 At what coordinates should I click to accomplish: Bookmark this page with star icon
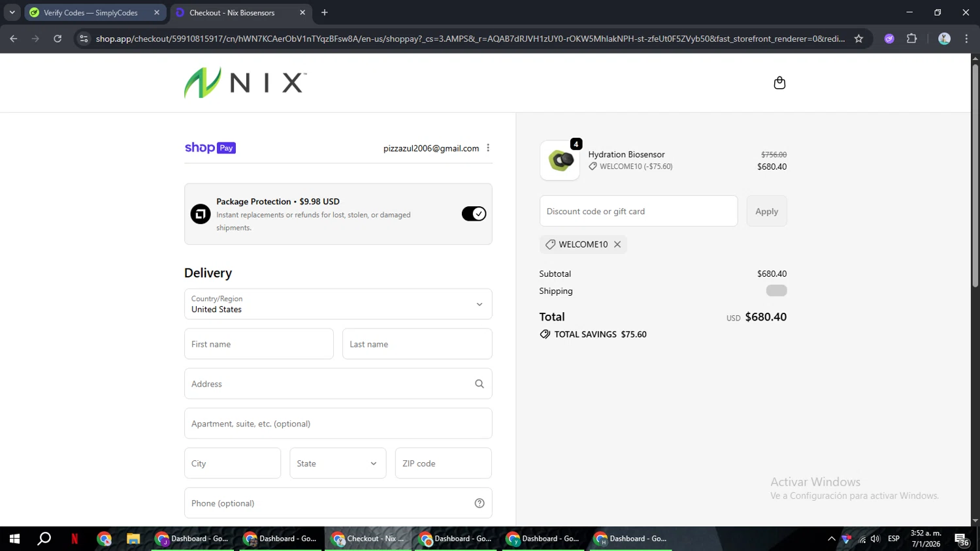tap(858, 39)
